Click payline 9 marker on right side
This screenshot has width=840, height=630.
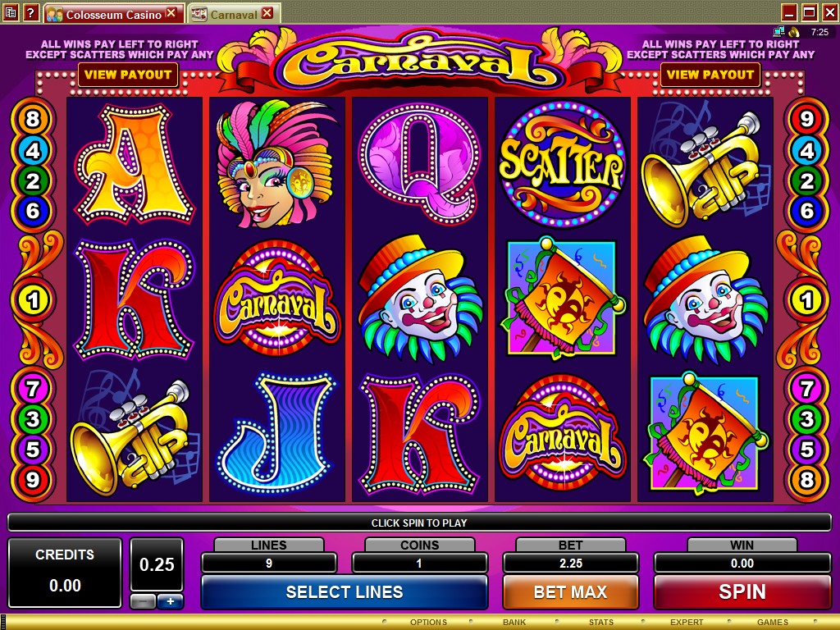pyautogui.click(x=806, y=118)
